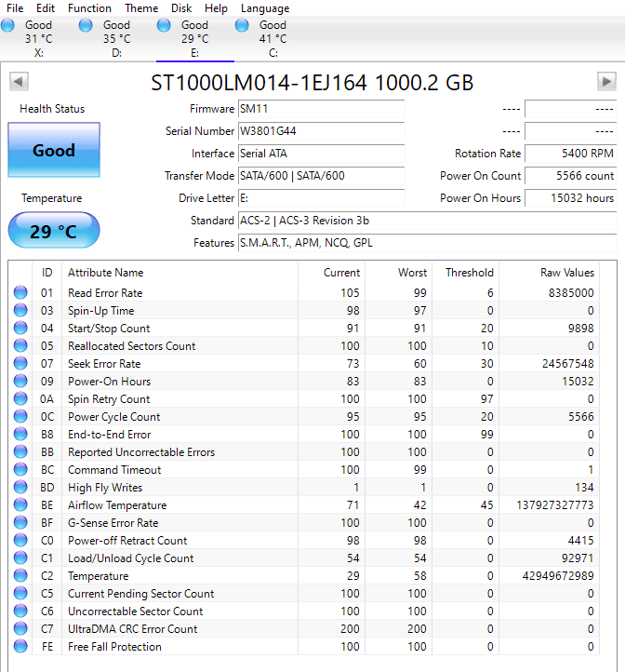Click the Transfer Mode field
The image size is (625, 672).
coord(321,176)
